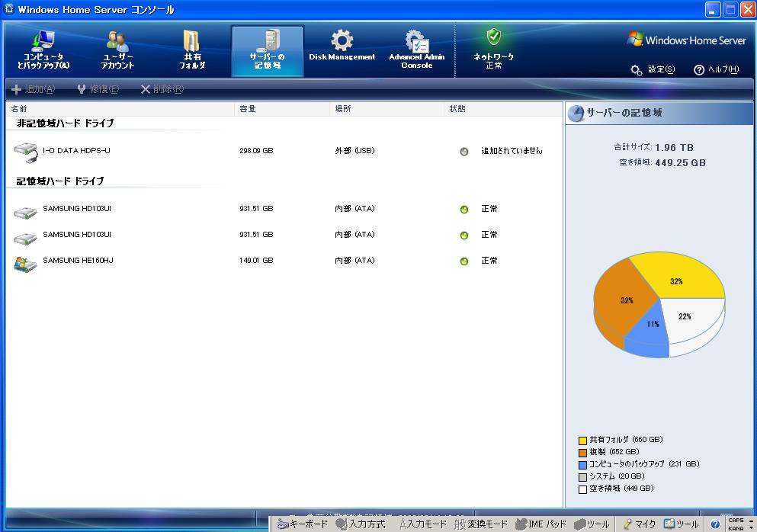
Task: Click the free space 449.25 GB value
Action: pos(680,162)
